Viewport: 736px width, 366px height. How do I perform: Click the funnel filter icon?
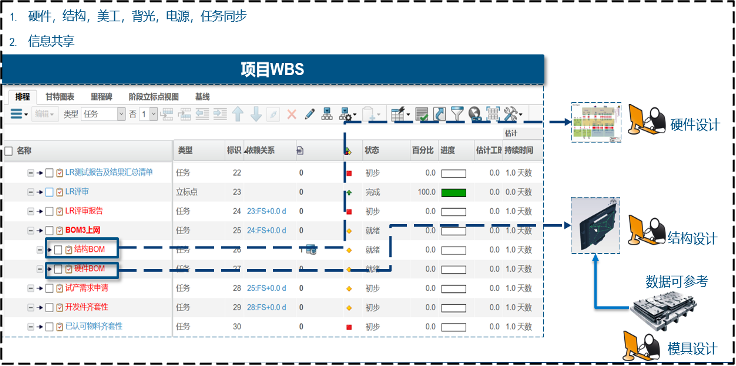[457, 114]
